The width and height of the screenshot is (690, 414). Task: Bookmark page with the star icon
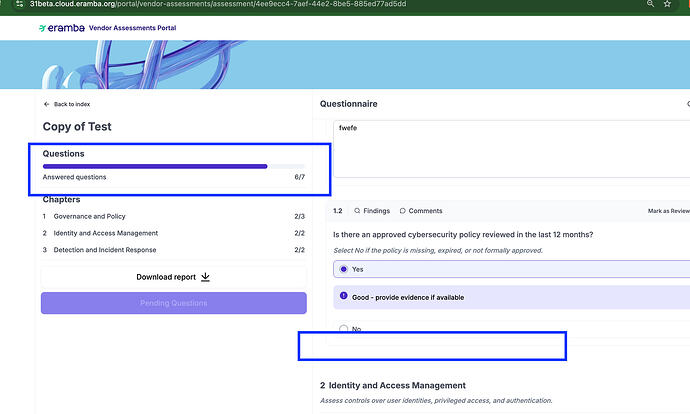(x=667, y=4)
